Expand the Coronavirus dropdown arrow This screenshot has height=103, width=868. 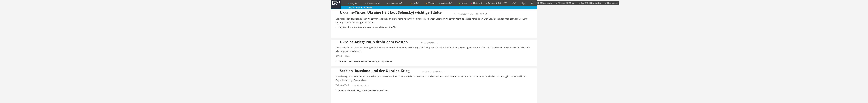coord(379,3)
